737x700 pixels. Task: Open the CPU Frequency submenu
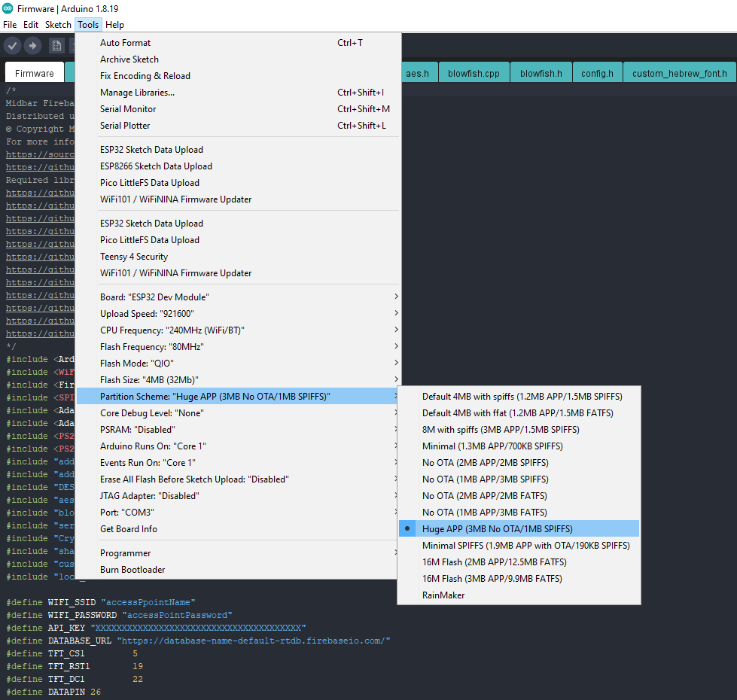(239, 330)
